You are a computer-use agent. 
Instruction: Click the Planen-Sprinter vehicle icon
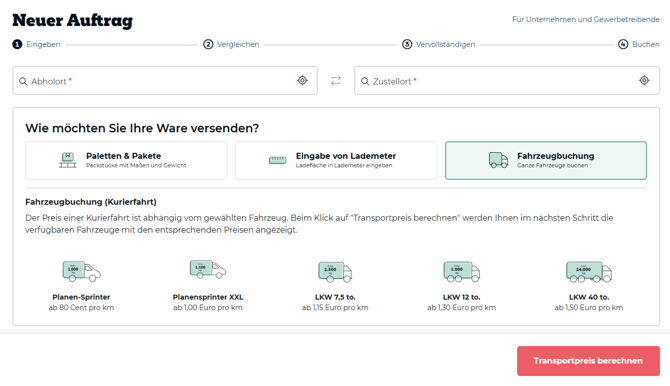pos(81,271)
